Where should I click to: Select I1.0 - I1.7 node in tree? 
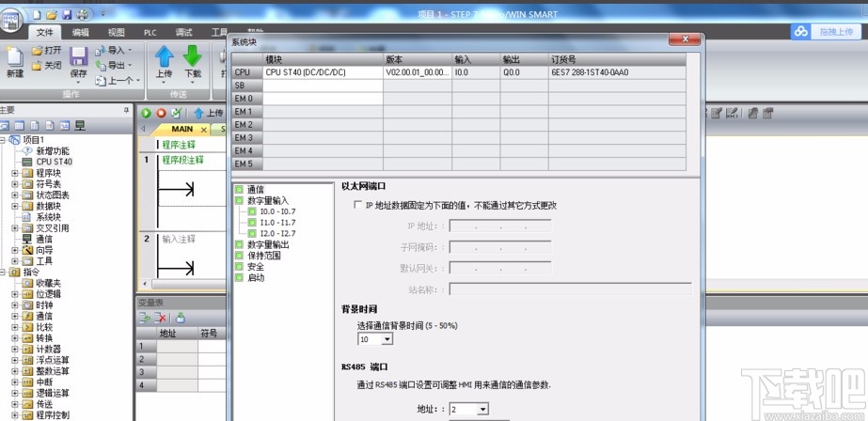click(278, 223)
